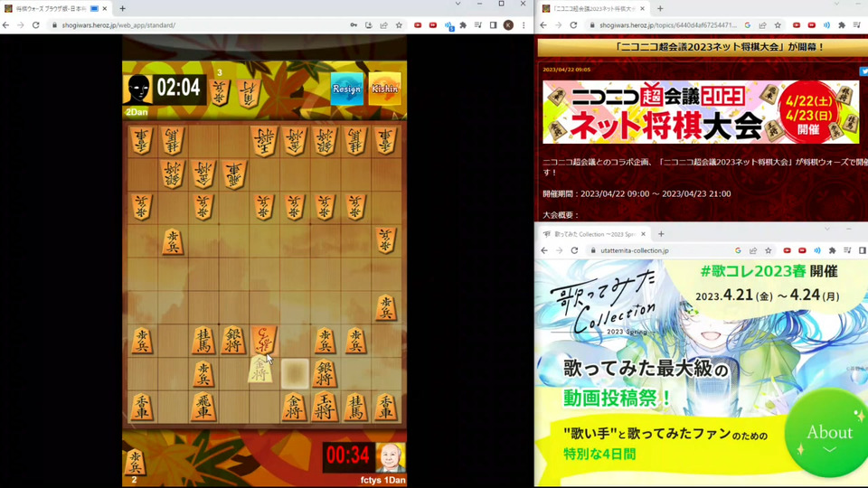Select the rook (飛車) on the bottom row

tap(203, 407)
